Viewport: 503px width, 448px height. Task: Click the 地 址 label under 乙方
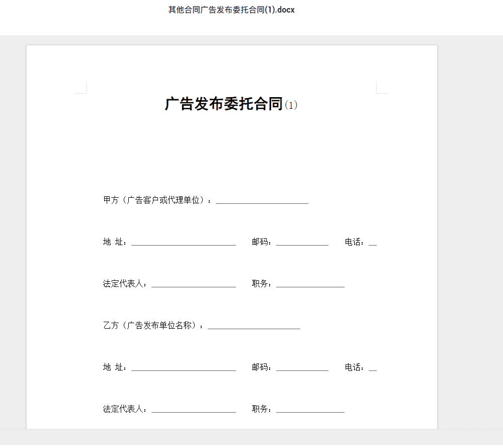point(115,367)
